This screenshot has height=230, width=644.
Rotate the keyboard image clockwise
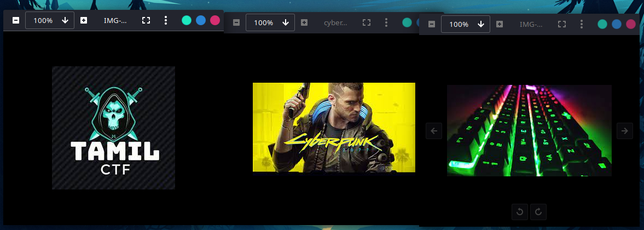538,212
